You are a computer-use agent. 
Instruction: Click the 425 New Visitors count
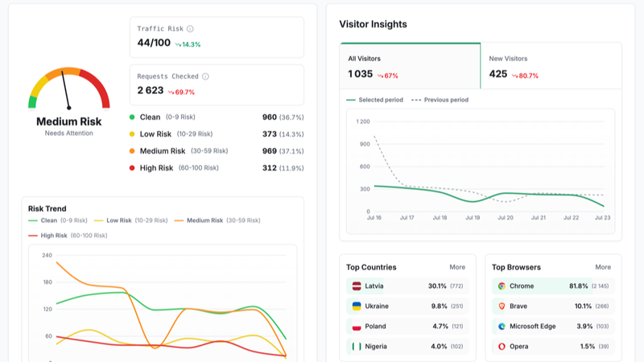(x=498, y=74)
